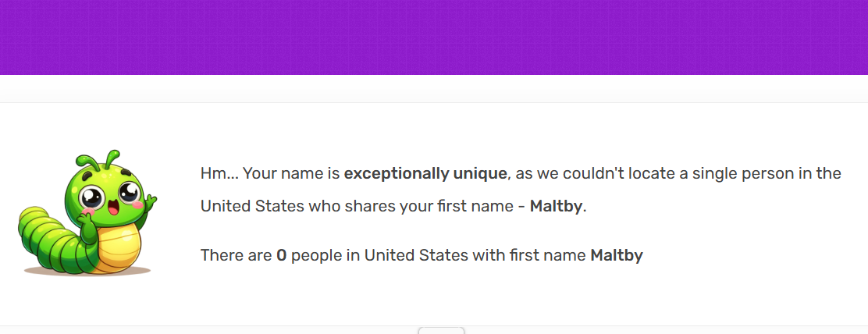This screenshot has width=868, height=334.
Task: Click the green caterpillar mascot's face
Action: point(108,195)
